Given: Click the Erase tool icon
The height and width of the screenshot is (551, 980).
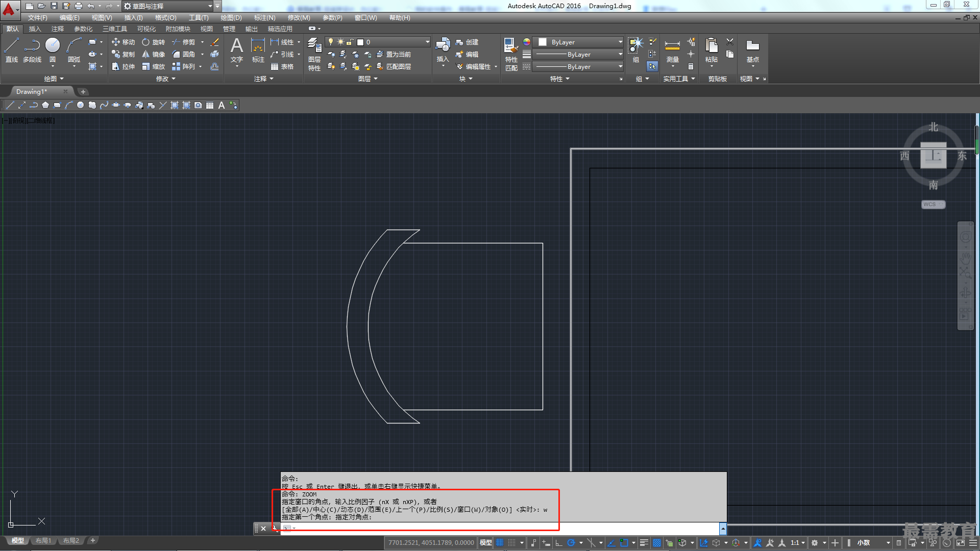Looking at the screenshot, I should click(215, 42).
